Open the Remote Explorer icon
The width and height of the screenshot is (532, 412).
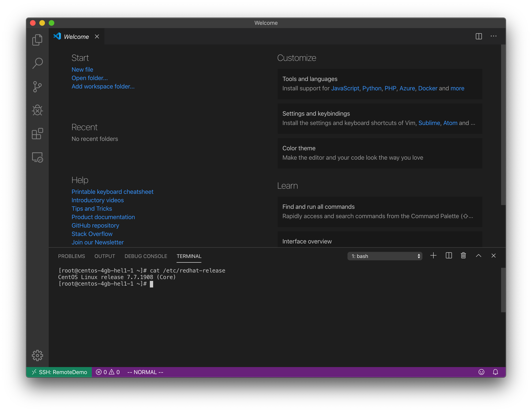[x=37, y=157]
